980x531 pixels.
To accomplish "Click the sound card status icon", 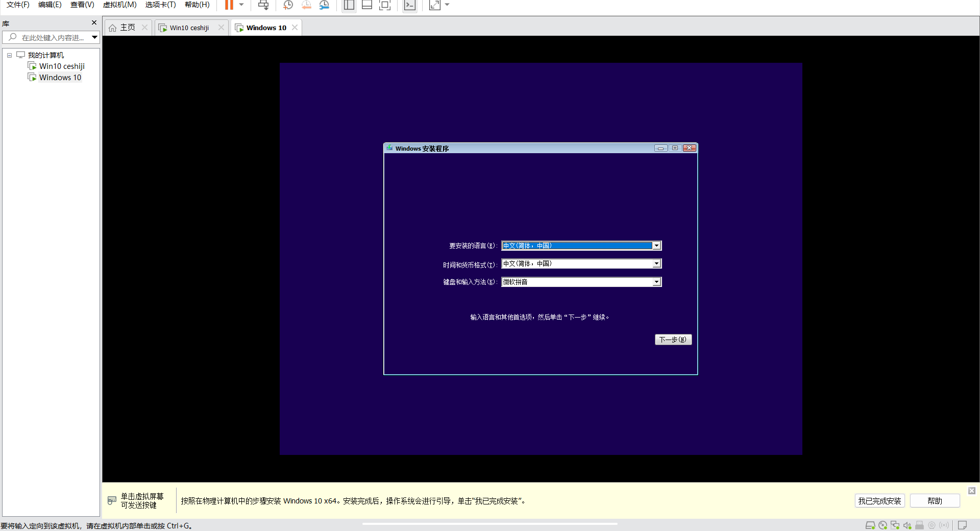I will point(907,525).
